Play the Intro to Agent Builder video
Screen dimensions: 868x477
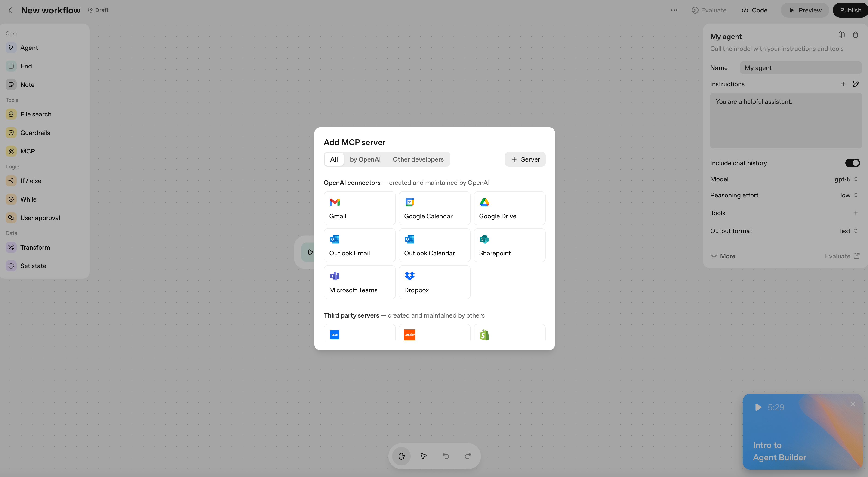758,407
